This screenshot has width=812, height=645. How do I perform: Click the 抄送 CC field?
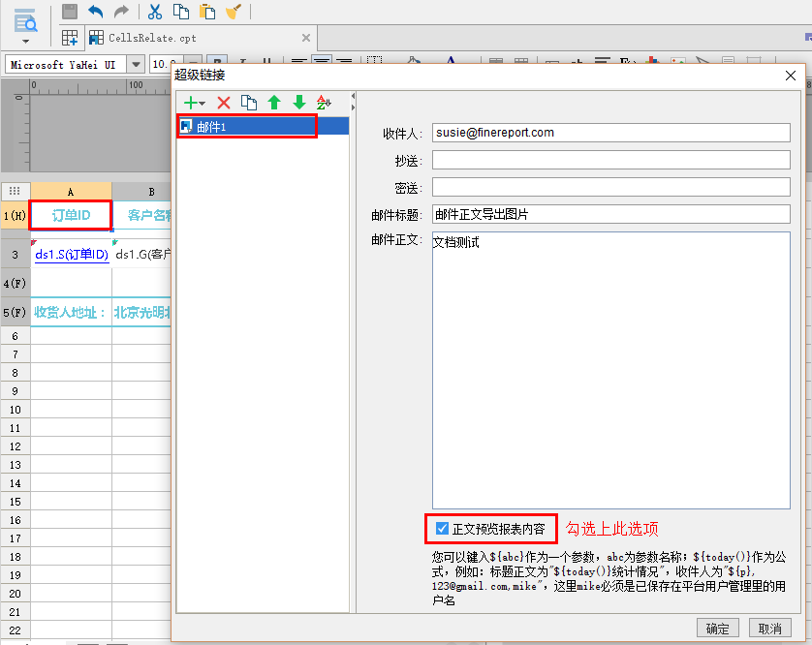tap(611, 160)
